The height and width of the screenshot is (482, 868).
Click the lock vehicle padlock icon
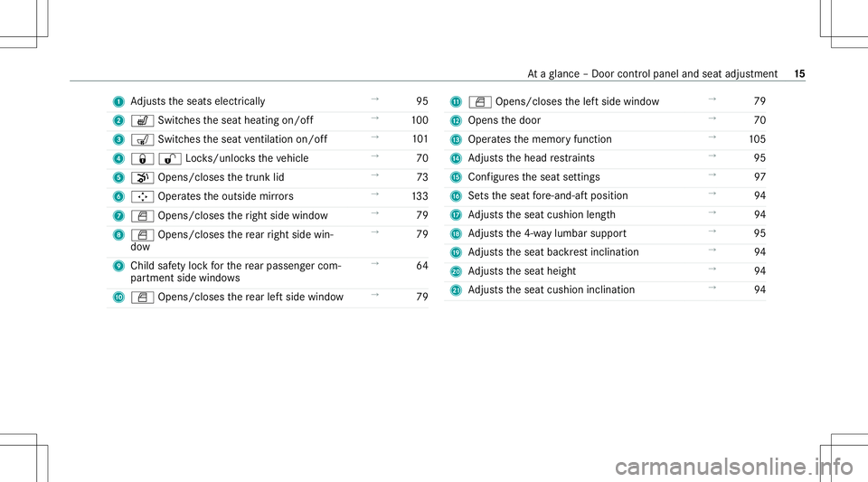point(142,159)
